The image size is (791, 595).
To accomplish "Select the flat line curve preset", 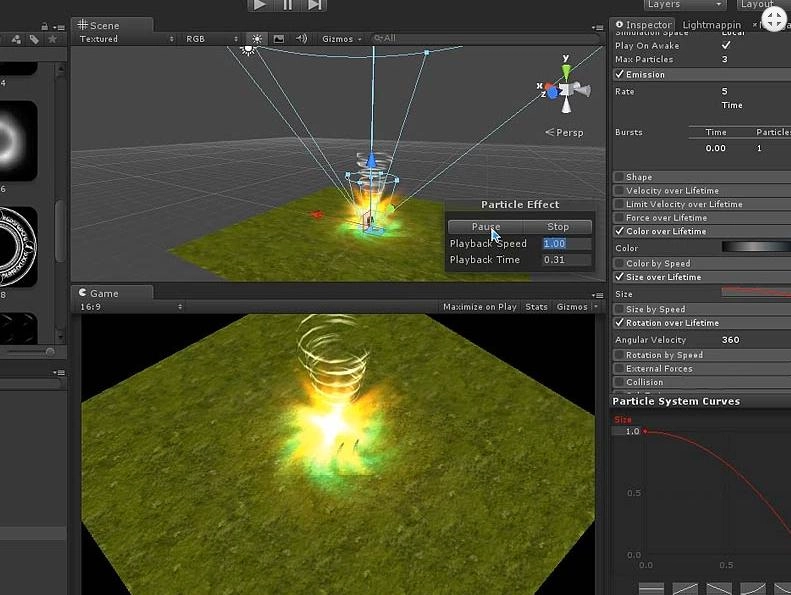I will point(651,589).
